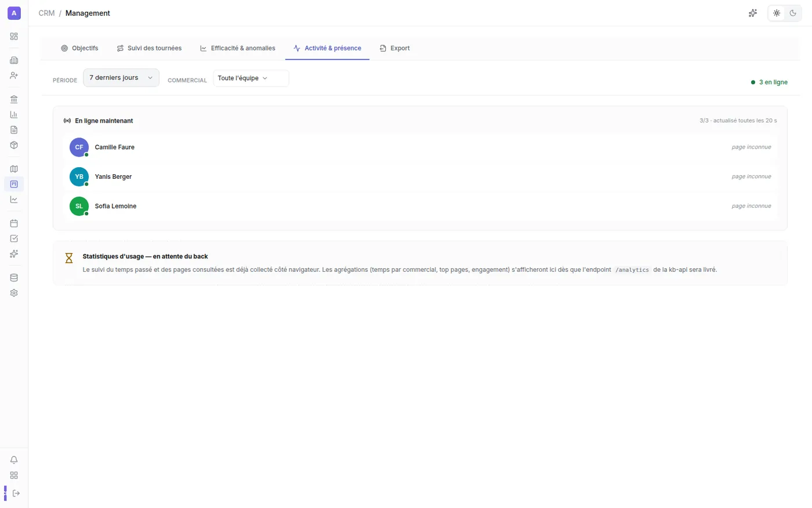Click the CF avatar of Camille Faure
812x508 pixels.
point(79,147)
